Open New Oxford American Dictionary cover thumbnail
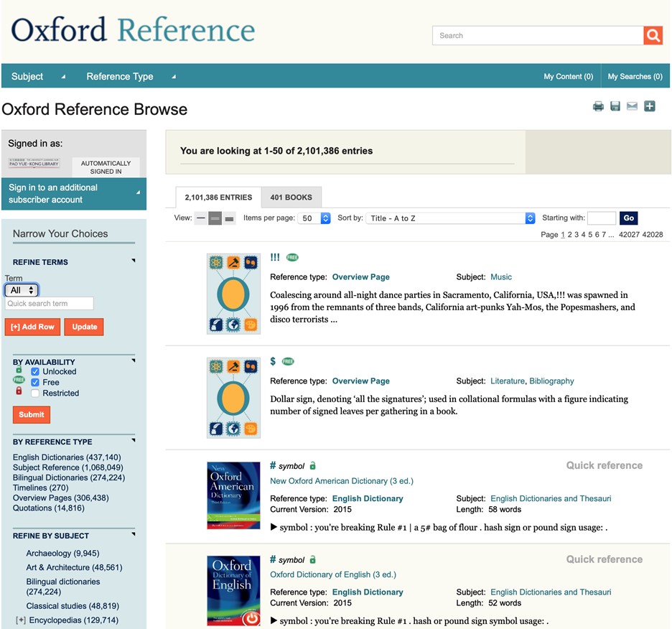This screenshot has width=672, height=629. [x=233, y=495]
